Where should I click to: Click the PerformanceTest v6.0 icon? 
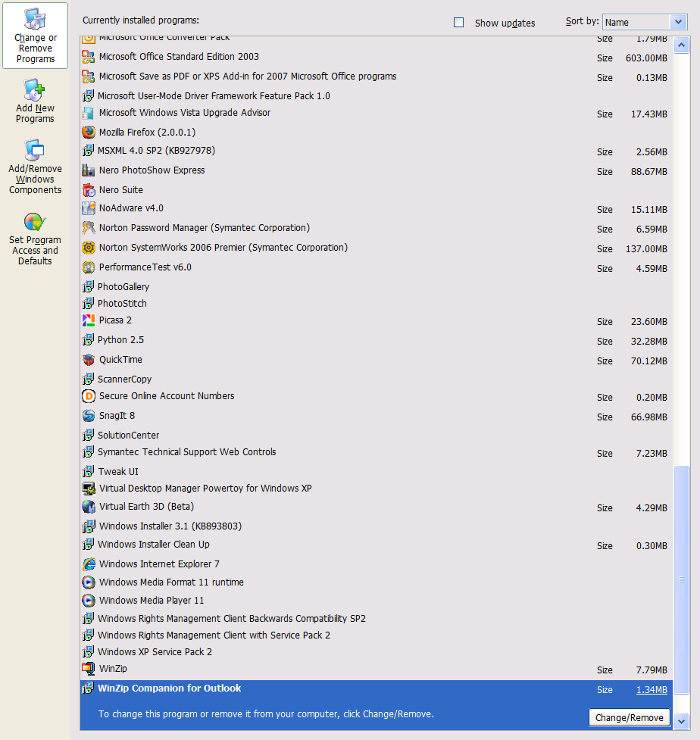[89, 267]
